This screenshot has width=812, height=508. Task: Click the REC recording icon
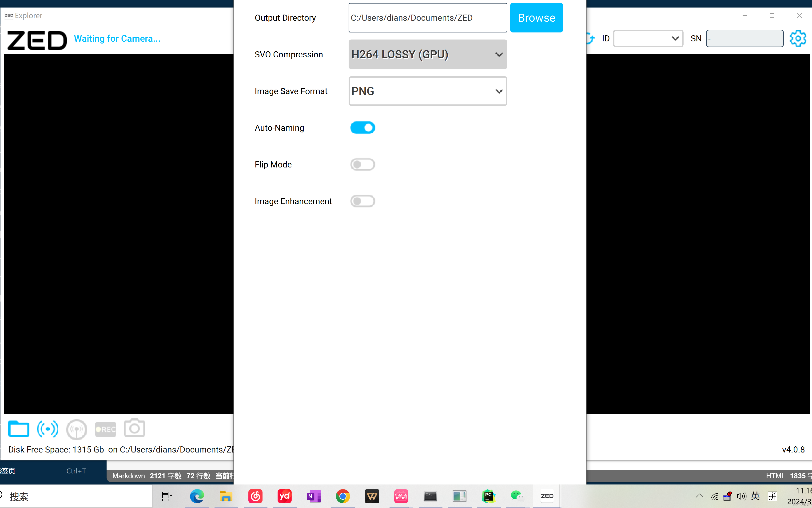point(105,429)
